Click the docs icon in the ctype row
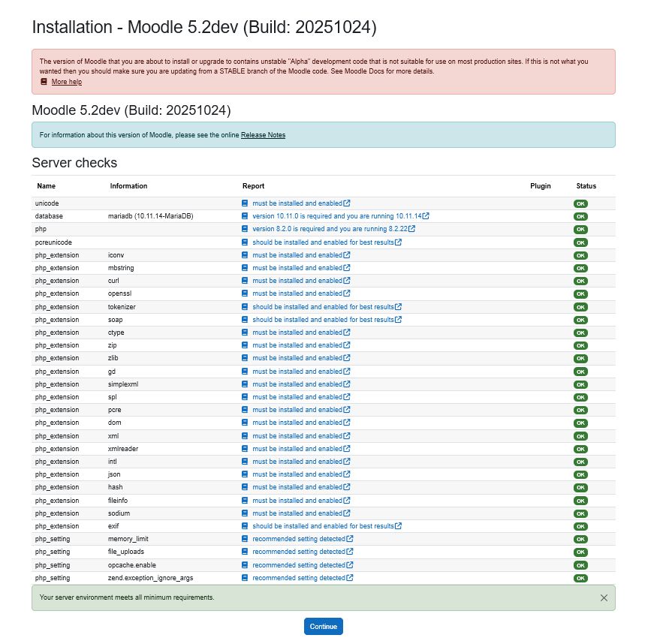Image resolution: width=663 pixels, height=644 pixels. 244,333
